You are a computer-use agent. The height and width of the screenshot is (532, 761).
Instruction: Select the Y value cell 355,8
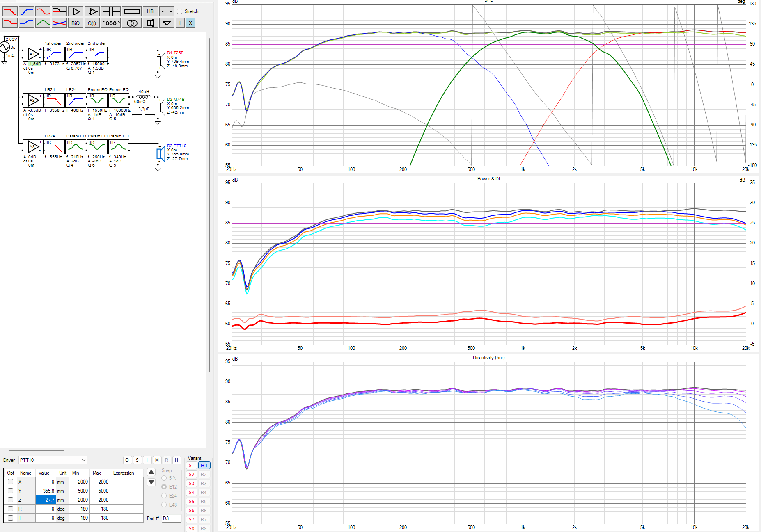point(45,491)
